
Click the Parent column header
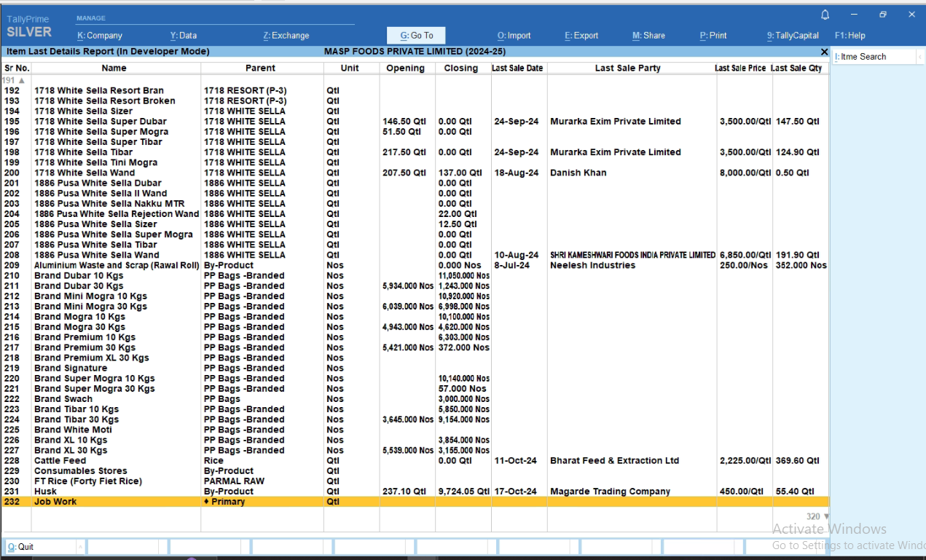(x=260, y=68)
